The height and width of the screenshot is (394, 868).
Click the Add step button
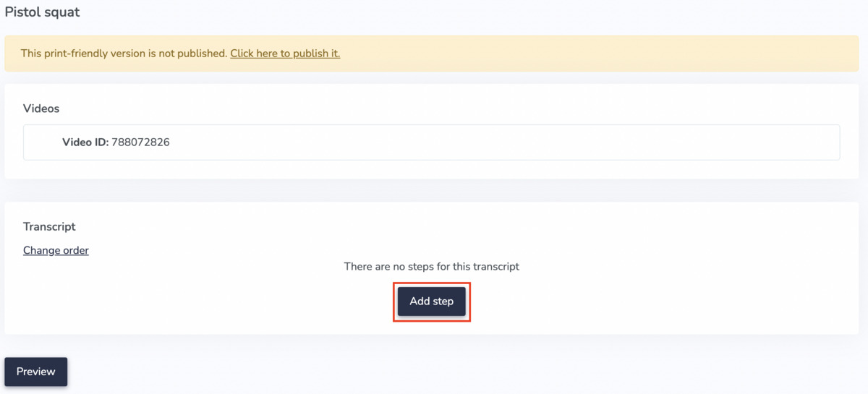[432, 301]
